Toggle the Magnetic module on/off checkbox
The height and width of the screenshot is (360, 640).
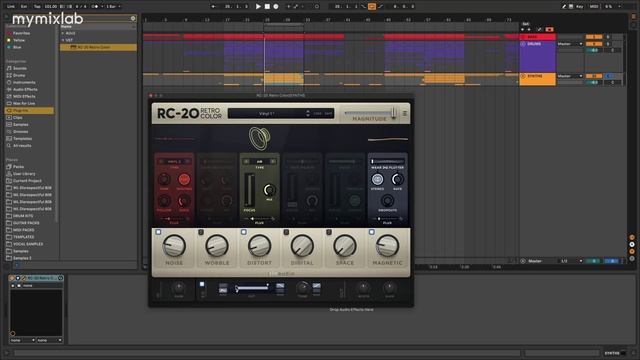371,232
